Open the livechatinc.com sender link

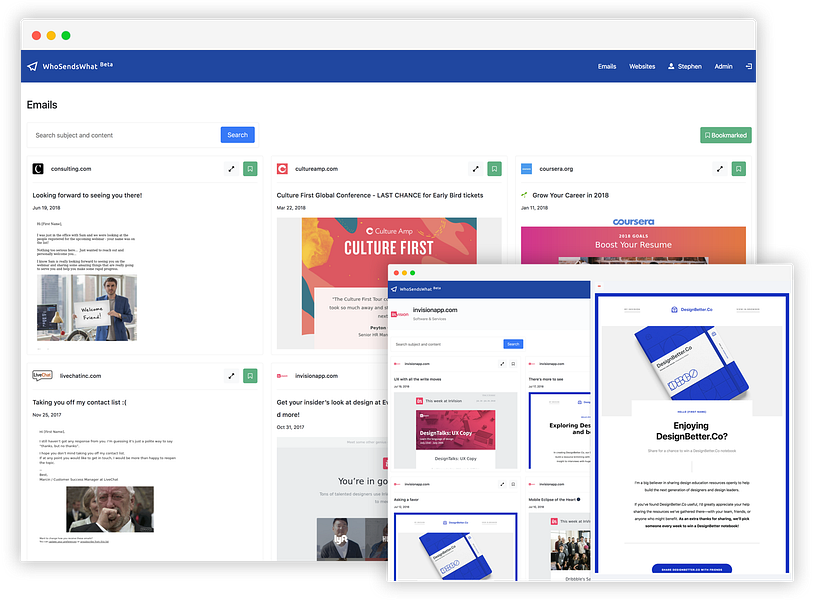(x=80, y=376)
